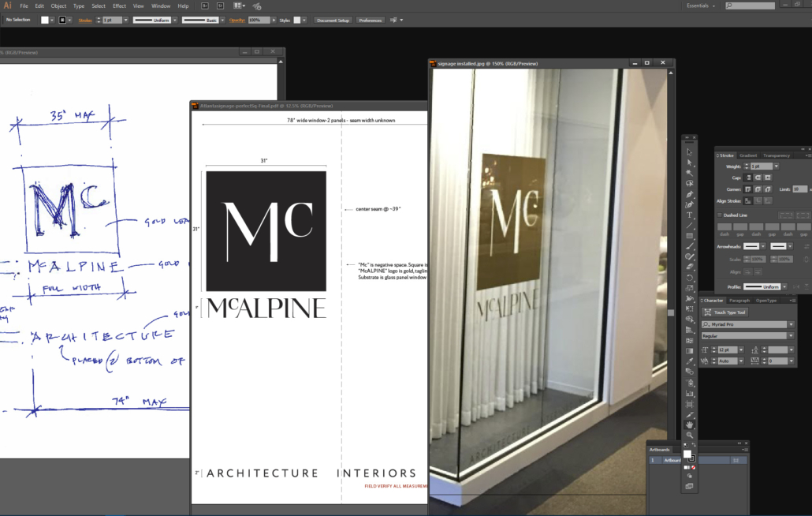The height and width of the screenshot is (516, 812).
Task: Click the Stroke link in control bar
Action: pyautogui.click(x=85, y=21)
